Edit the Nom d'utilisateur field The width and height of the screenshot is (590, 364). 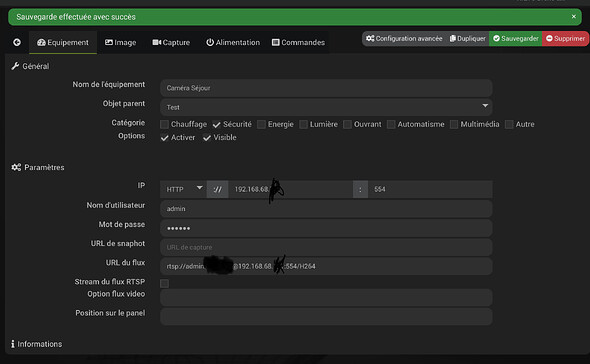(326, 209)
